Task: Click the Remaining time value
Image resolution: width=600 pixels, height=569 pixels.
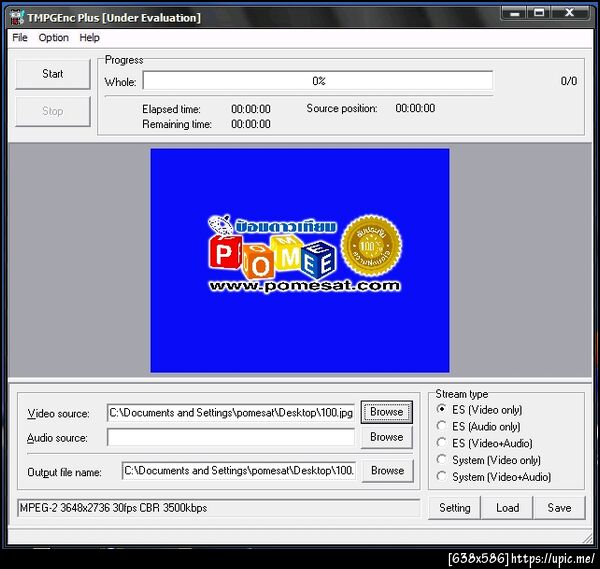Action: 251,124
